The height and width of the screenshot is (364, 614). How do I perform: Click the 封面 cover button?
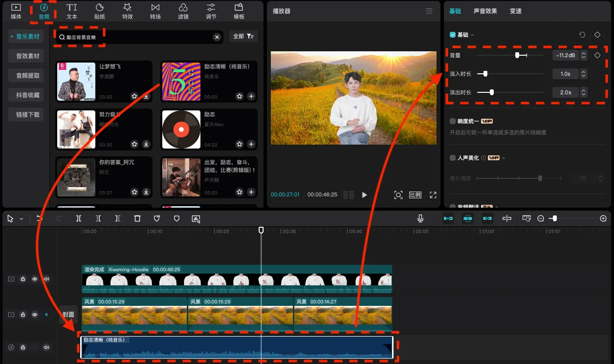pos(68,315)
